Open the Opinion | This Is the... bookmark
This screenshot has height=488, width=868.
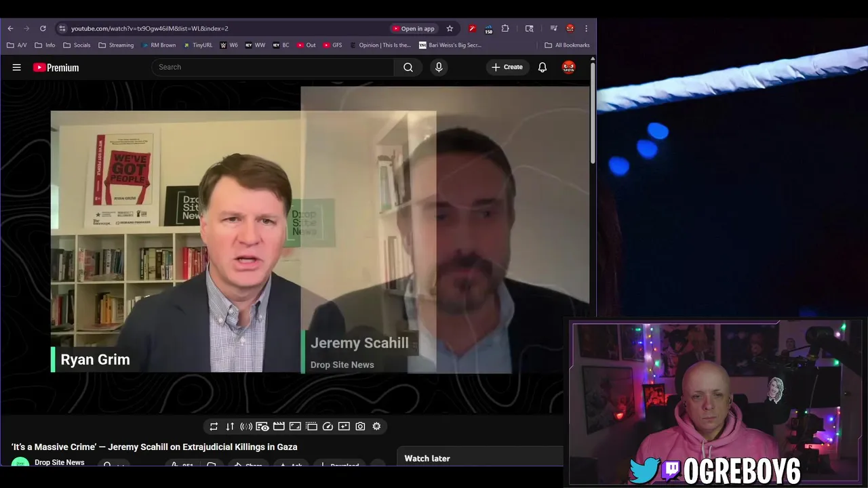(x=380, y=45)
